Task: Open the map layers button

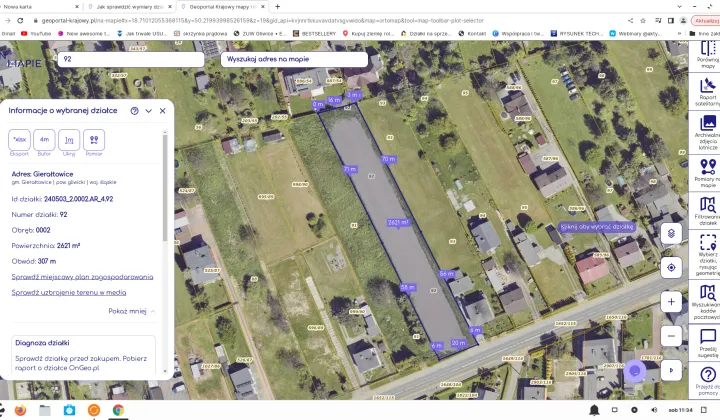Action: pyautogui.click(x=671, y=234)
